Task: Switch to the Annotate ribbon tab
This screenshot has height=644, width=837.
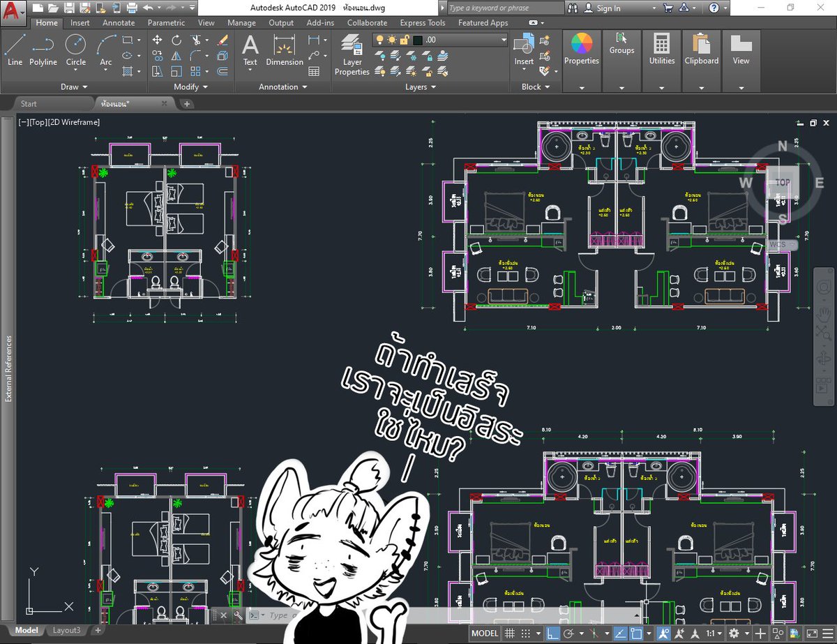Action: coord(119,23)
